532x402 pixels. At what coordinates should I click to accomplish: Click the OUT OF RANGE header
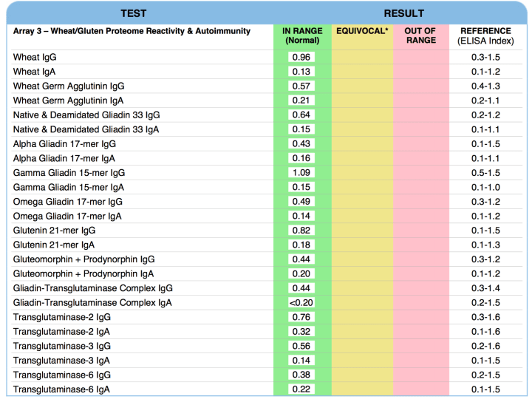click(421, 35)
